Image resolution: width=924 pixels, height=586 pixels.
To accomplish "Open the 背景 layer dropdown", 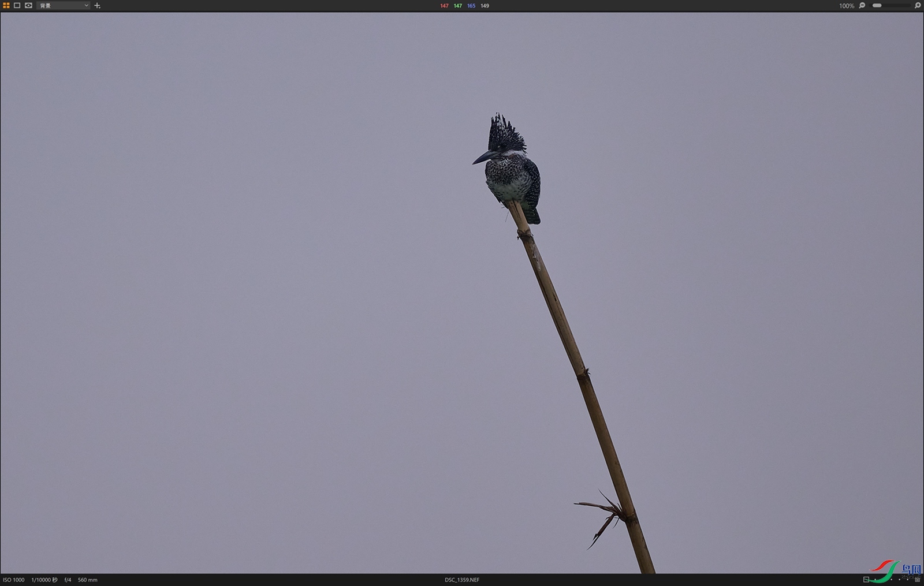I will pos(64,5).
